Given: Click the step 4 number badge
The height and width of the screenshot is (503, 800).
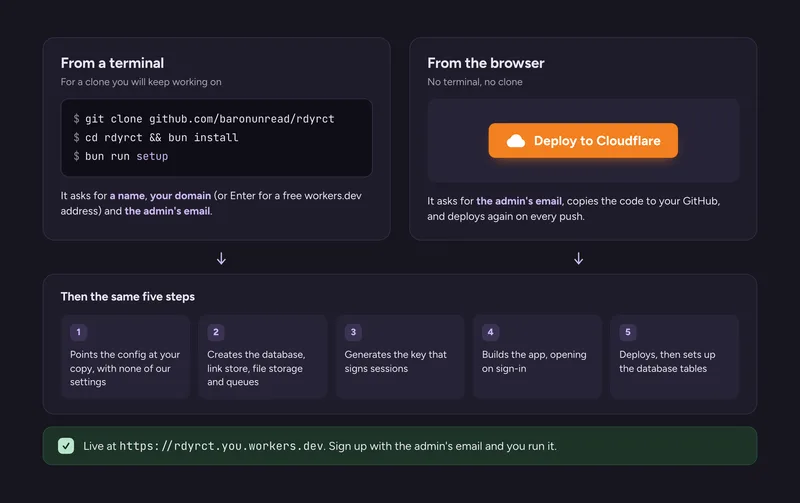Looking at the screenshot, I should (490, 332).
